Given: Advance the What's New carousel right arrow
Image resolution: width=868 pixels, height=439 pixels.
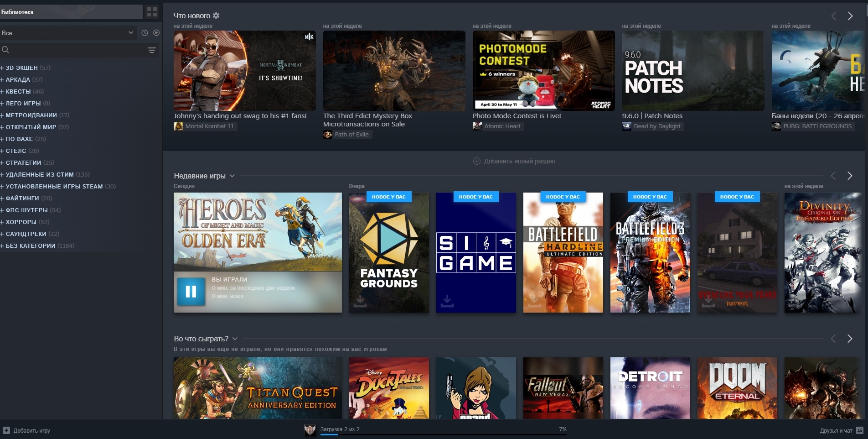Looking at the screenshot, I should pos(850,16).
